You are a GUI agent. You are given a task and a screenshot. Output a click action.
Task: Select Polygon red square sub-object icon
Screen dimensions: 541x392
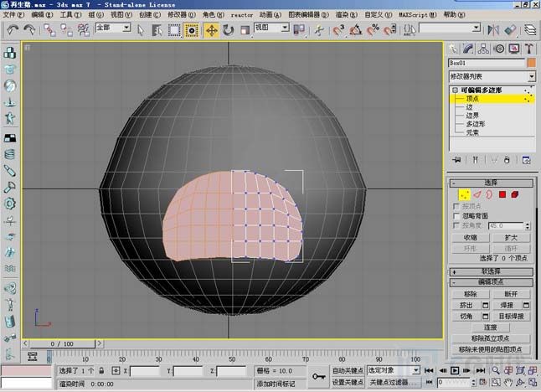[502, 194]
